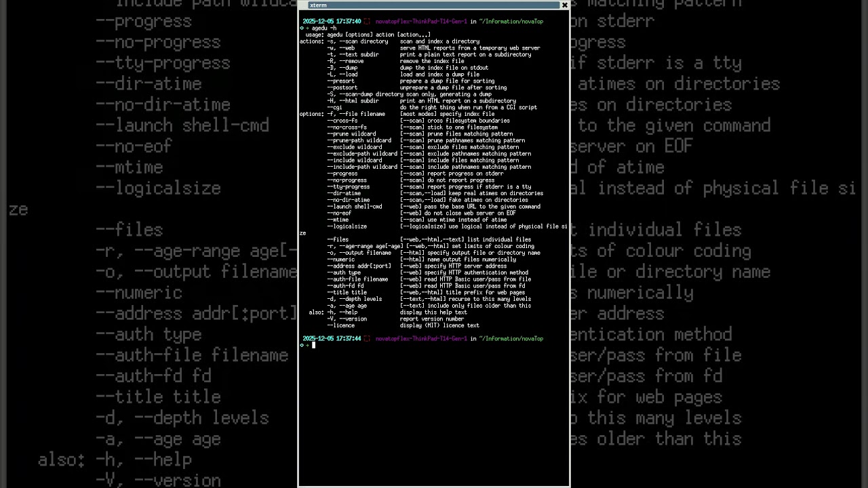This screenshot has height=488, width=868.
Task: Click '--exclude-path wildcard' in the xterm window
Action: (362, 154)
